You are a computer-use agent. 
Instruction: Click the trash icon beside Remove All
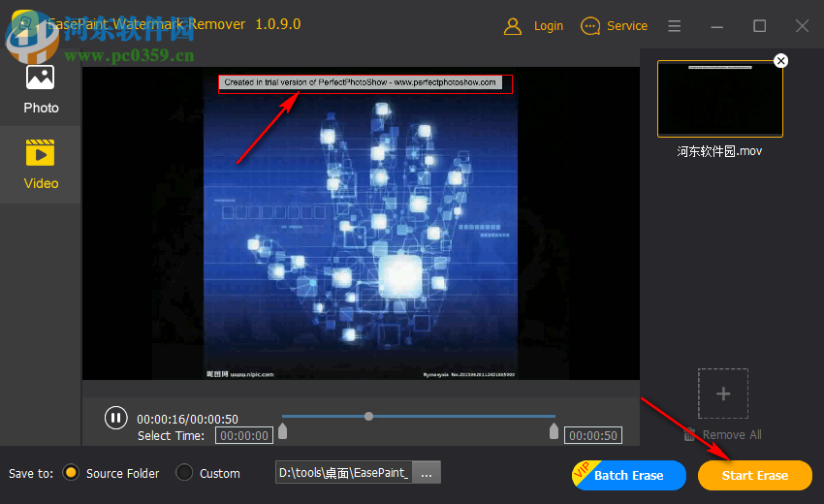tap(689, 434)
